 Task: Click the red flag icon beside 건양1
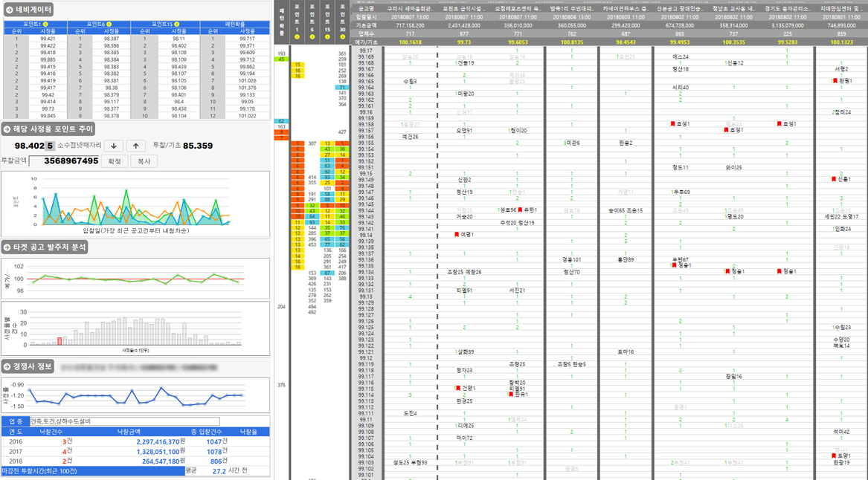(458, 388)
